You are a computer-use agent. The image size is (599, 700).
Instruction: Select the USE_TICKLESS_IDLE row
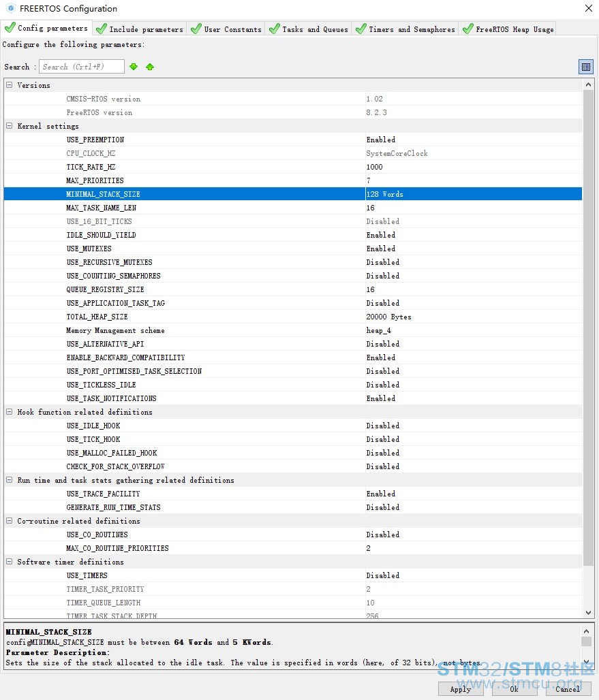[292, 385]
